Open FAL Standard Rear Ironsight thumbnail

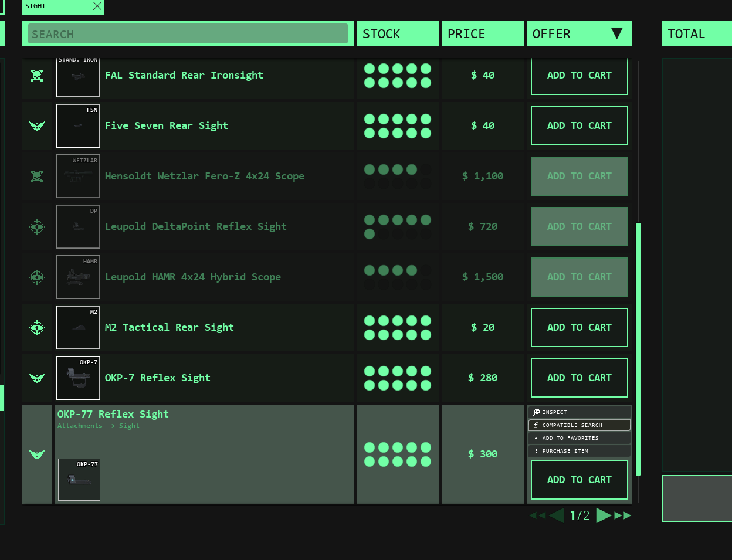(x=78, y=77)
